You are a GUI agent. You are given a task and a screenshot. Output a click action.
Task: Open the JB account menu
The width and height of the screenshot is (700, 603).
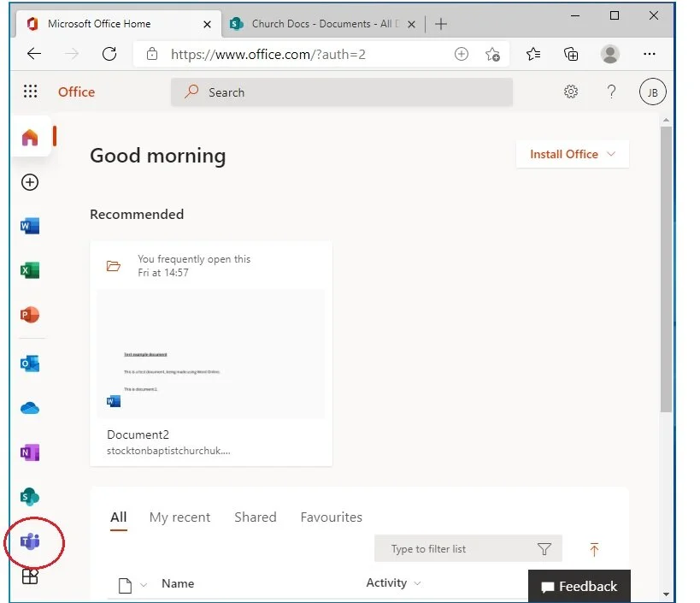[x=652, y=92]
